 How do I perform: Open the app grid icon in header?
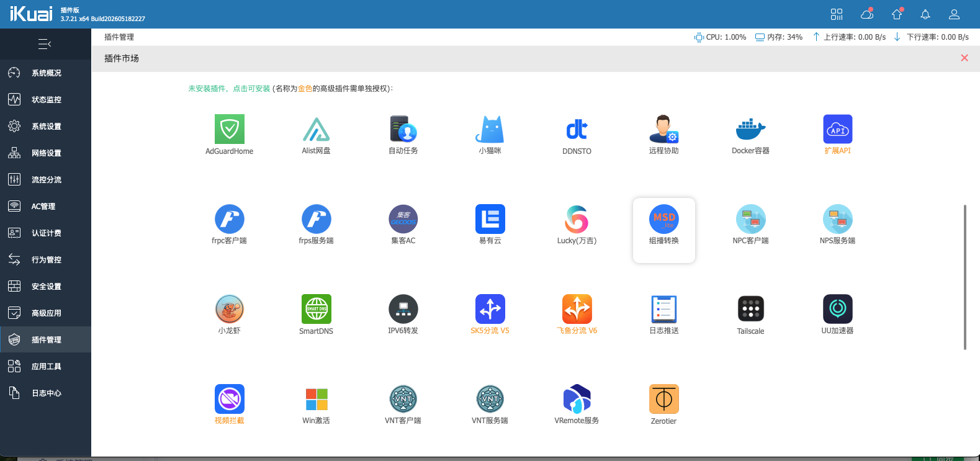(837, 14)
